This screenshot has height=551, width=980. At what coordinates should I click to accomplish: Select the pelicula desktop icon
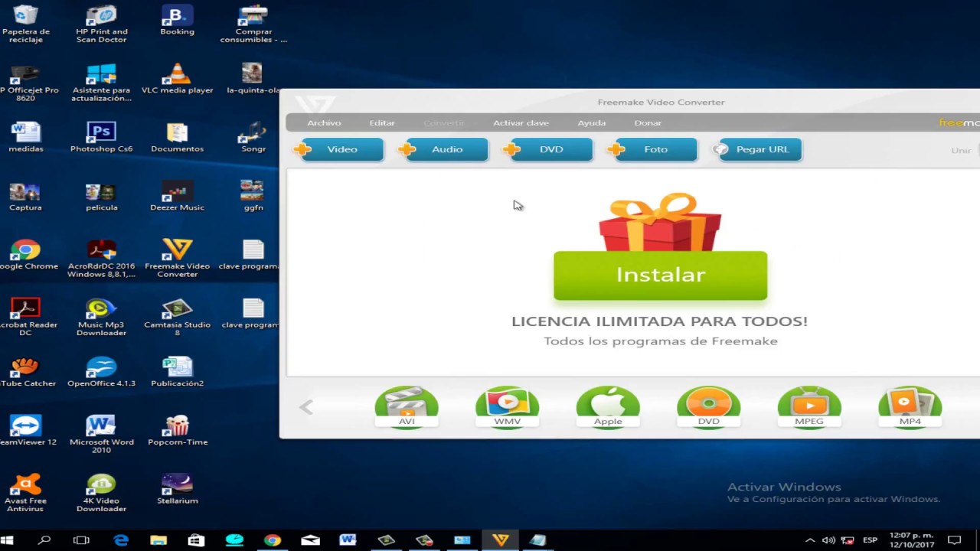101,197
